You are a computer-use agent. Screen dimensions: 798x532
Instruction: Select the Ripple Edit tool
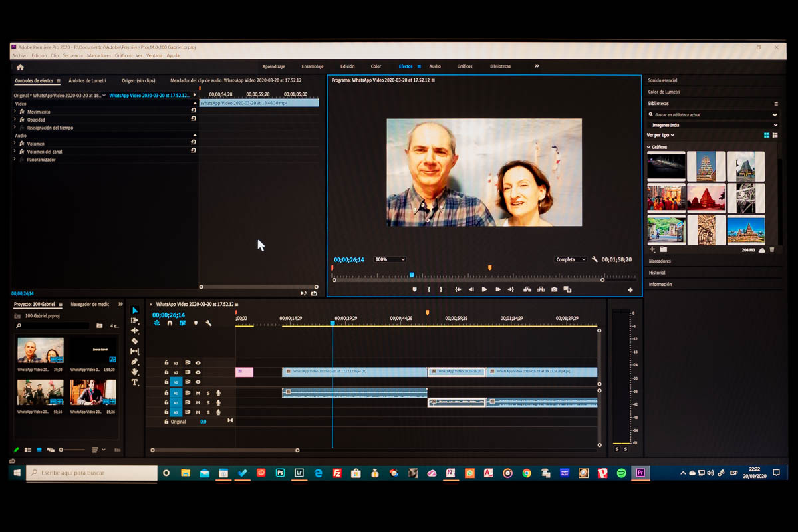pos(135,331)
